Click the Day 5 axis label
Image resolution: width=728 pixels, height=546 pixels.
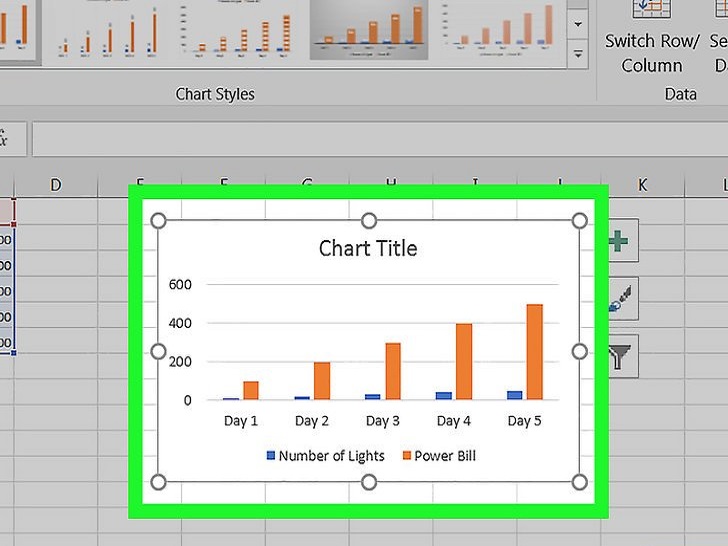[x=525, y=421]
